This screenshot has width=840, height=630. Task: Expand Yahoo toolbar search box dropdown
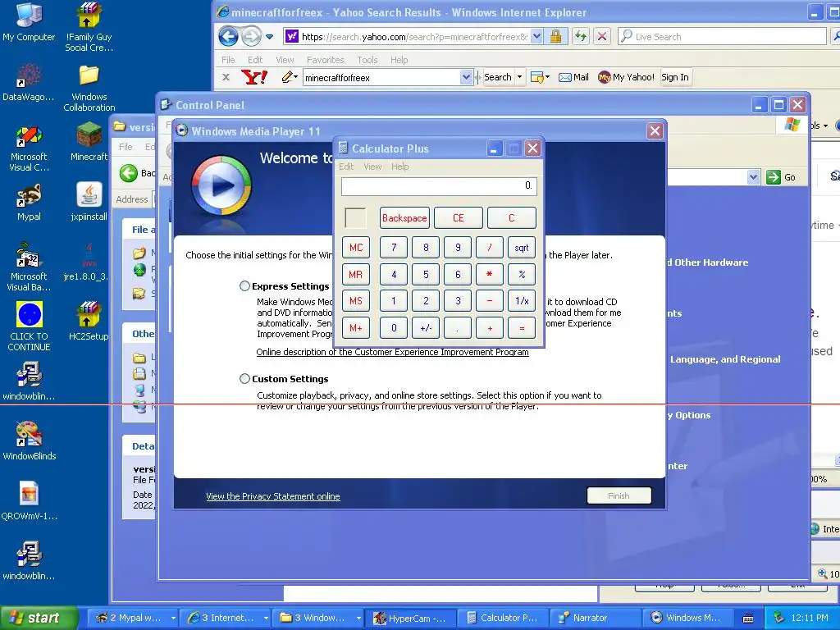(x=466, y=77)
